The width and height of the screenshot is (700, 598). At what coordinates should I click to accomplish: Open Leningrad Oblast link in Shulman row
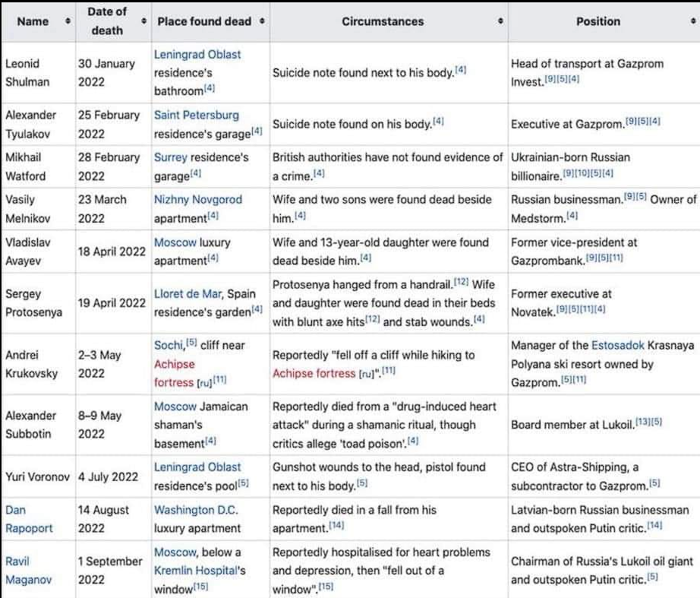click(197, 55)
